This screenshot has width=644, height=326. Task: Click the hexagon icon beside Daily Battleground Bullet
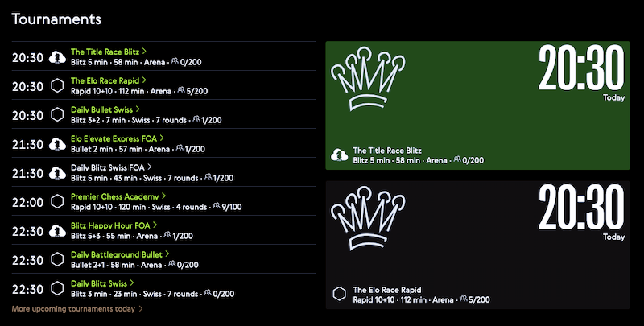[x=57, y=260]
